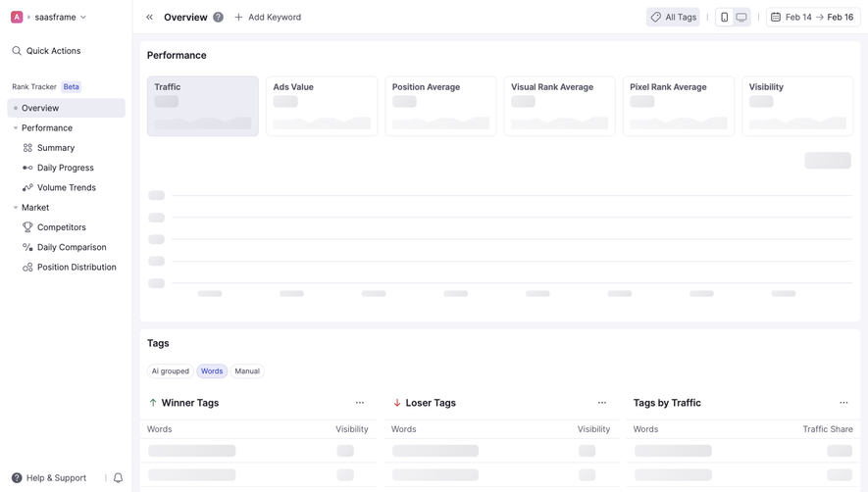Collapse the Performance sidebar group
Image resolution: width=868 pixels, height=492 pixels.
(16, 127)
